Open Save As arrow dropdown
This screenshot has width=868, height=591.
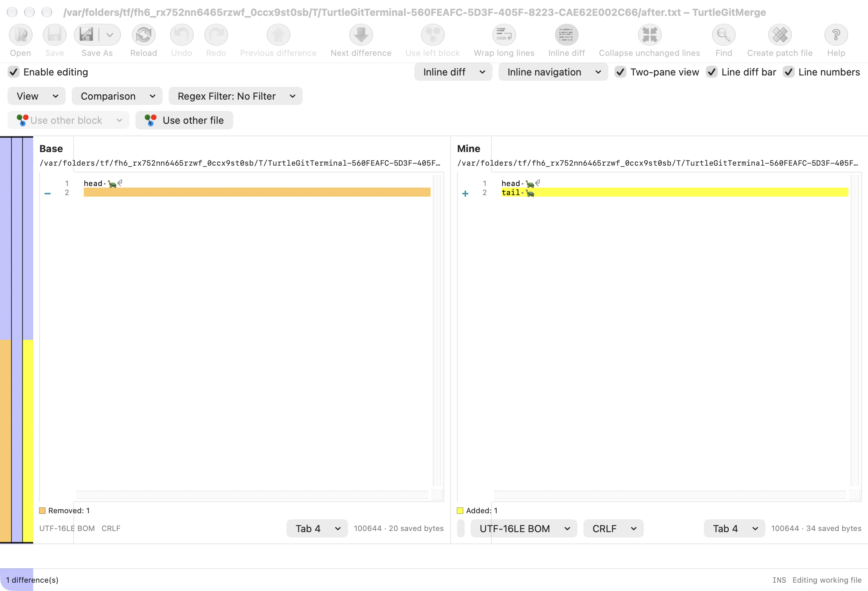110,35
